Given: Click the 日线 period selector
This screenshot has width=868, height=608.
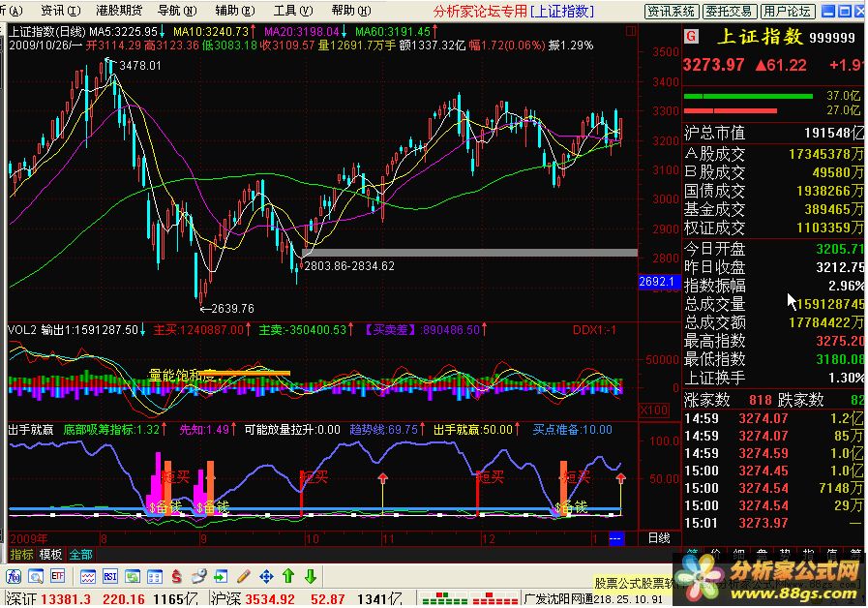Looking at the screenshot, I should (x=659, y=538).
